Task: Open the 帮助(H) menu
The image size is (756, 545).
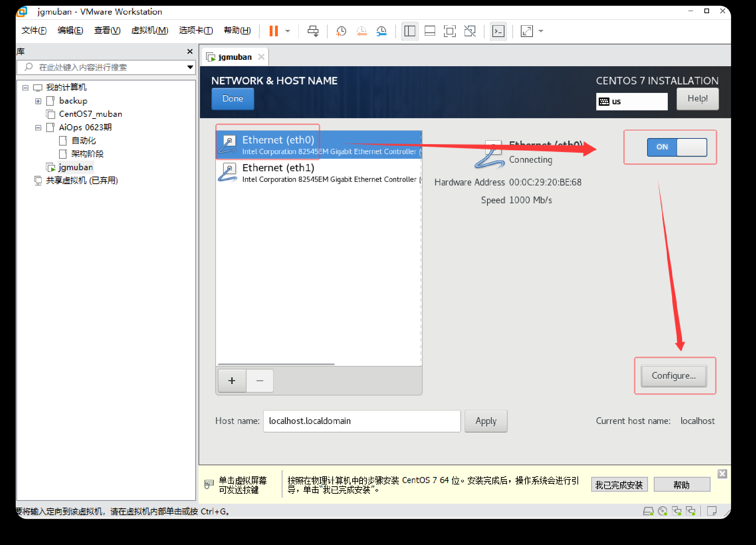Action: coord(237,31)
